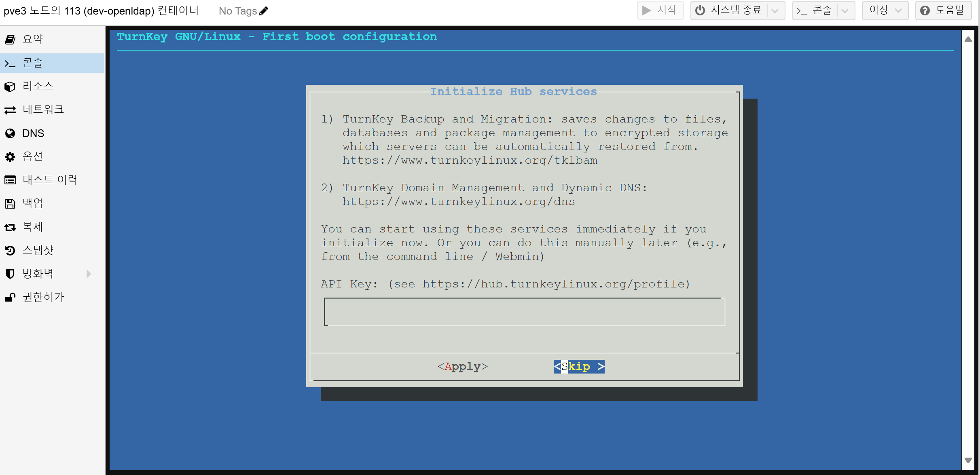The image size is (980, 475).
Task: Click the 요약 summary book icon
Action: point(10,39)
